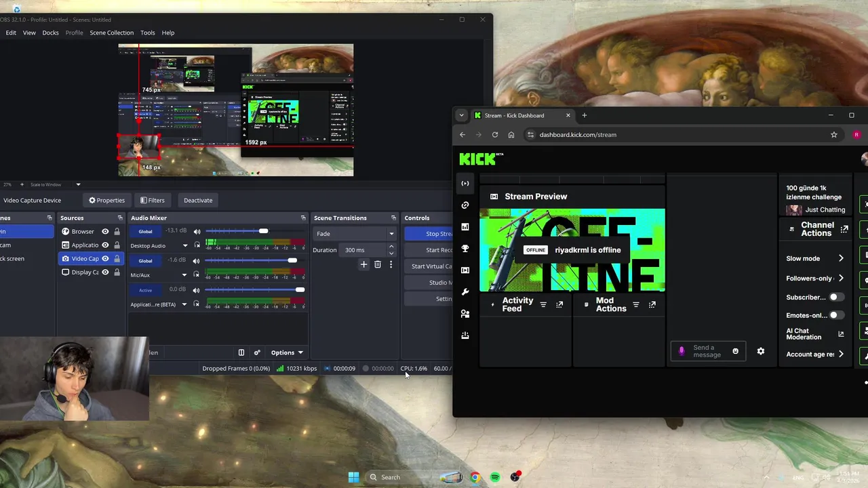The width and height of the screenshot is (868, 488).
Task: Pop out the Activity Feed panel
Action: 559,305
